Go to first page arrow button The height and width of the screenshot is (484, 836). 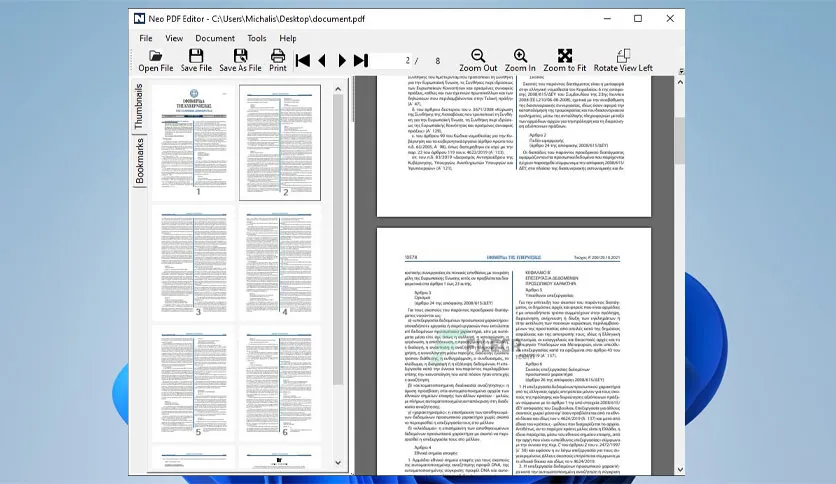[x=303, y=60]
